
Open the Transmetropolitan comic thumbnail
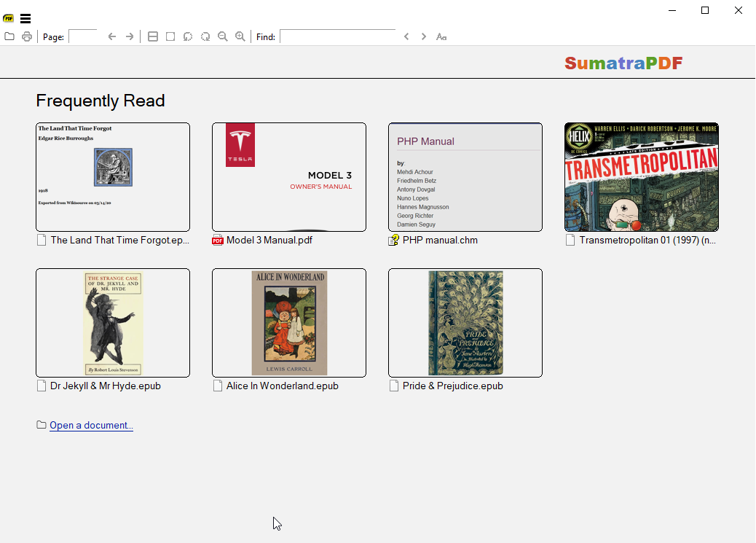point(642,177)
